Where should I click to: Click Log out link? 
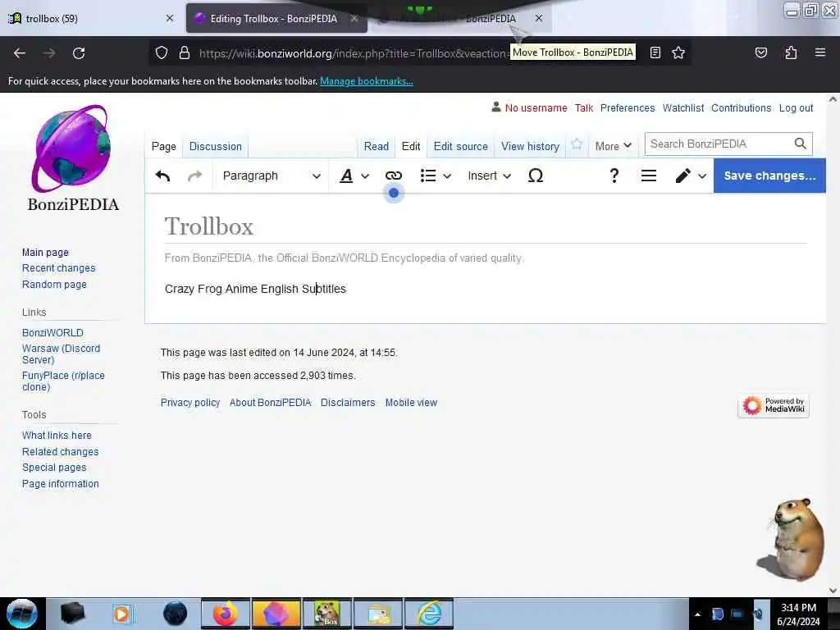click(x=796, y=107)
